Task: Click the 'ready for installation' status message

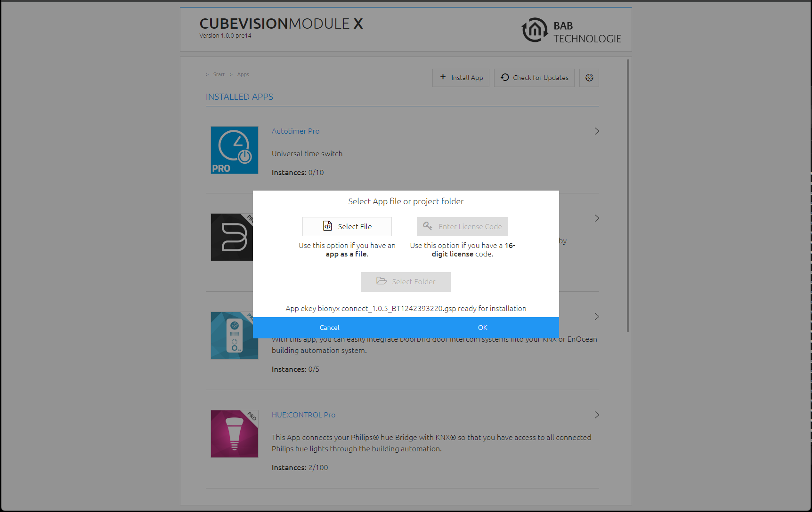Action: 406,308
